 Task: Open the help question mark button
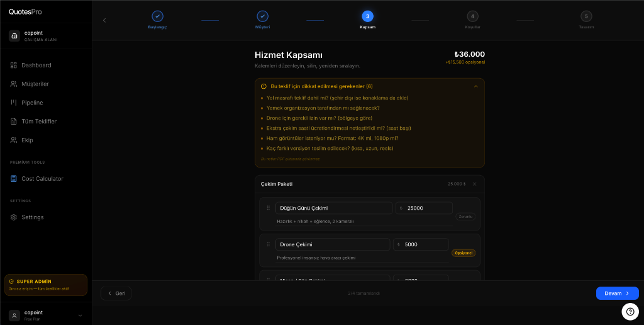[630, 311]
